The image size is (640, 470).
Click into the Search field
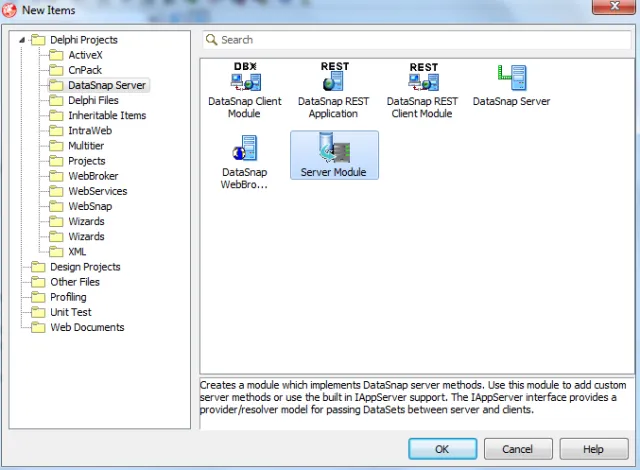[x=416, y=40]
